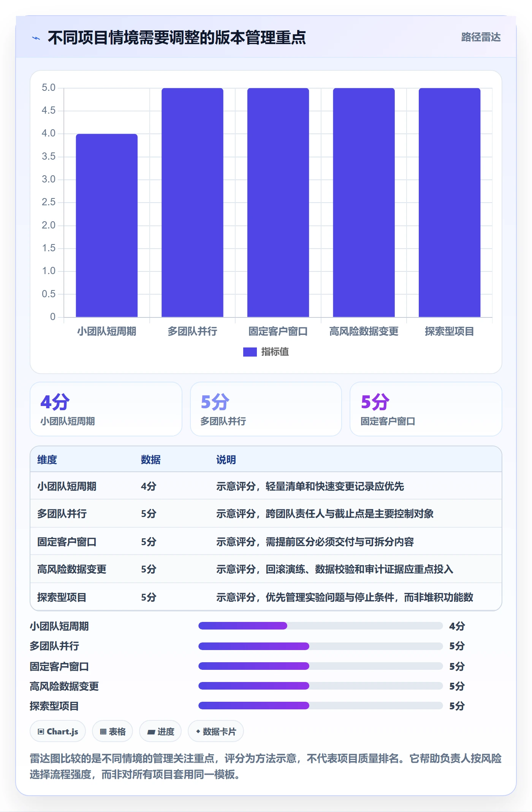Toggle the 指标值 legend color swatch

click(250, 352)
